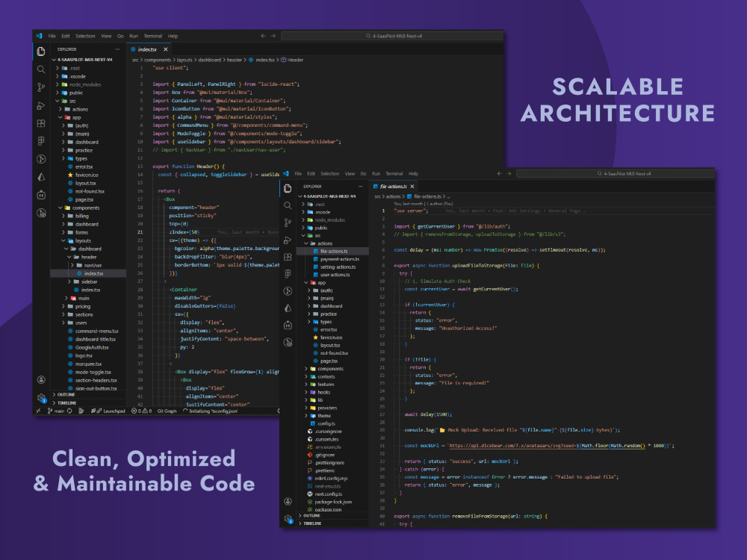
Task: Expand the TIMELINE section in front window
Action: (311, 523)
